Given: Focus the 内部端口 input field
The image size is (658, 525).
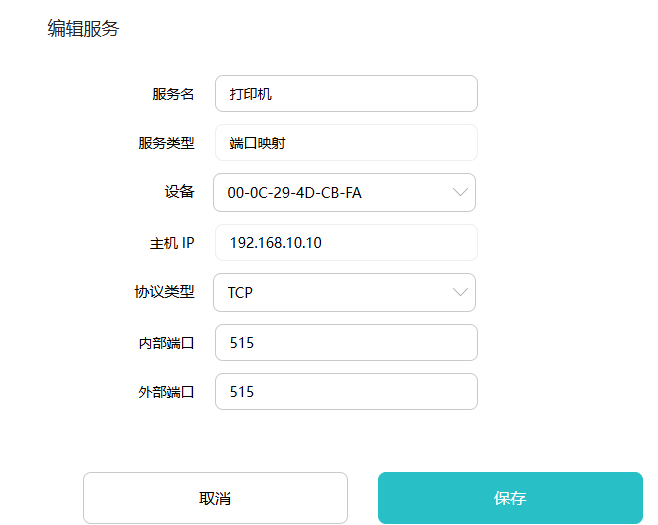Looking at the screenshot, I should (346, 342).
